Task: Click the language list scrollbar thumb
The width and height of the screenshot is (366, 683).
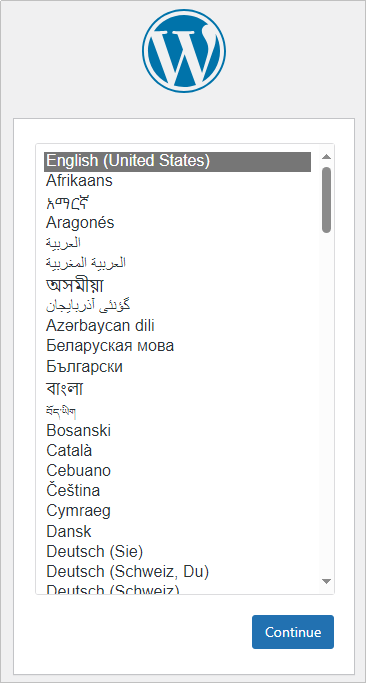Action: [326, 199]
